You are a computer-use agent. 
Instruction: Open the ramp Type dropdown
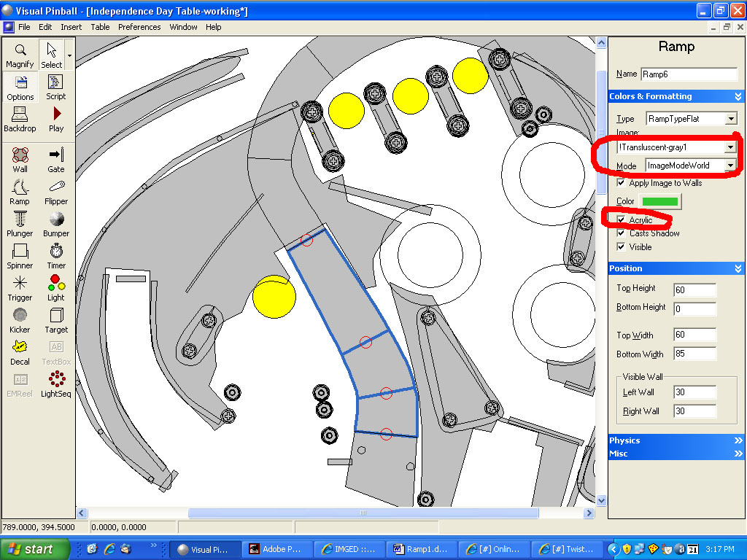click(730, 119)
